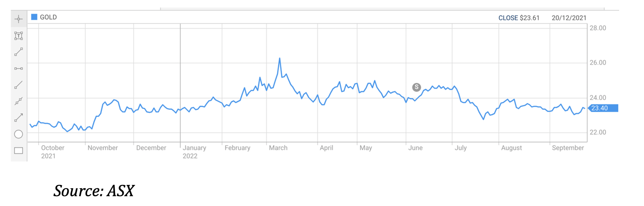Click the 20/12/2021 date readout
The image size is (644, 206).
[x=569, y=18]
